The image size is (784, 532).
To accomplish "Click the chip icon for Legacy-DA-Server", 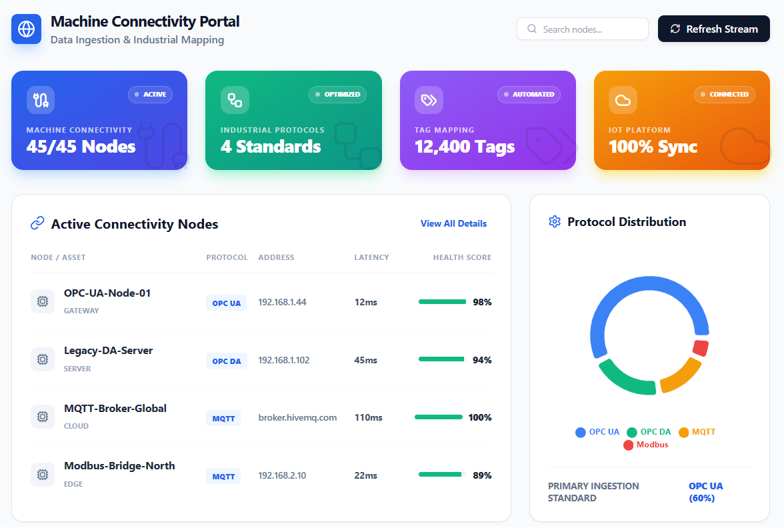I will tap(43, 359).
